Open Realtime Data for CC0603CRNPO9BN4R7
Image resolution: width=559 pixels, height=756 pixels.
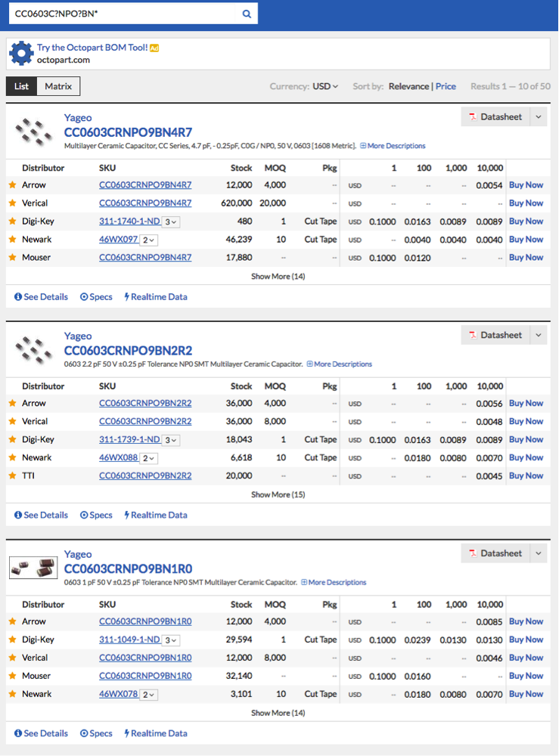pyautogui.click(x=156, y=297)
